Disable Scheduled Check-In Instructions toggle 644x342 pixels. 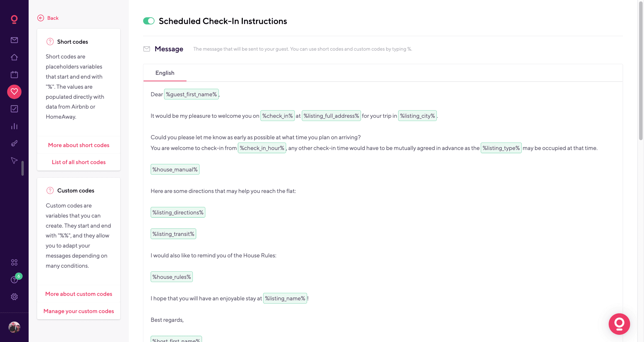click(x=149, y=21)
